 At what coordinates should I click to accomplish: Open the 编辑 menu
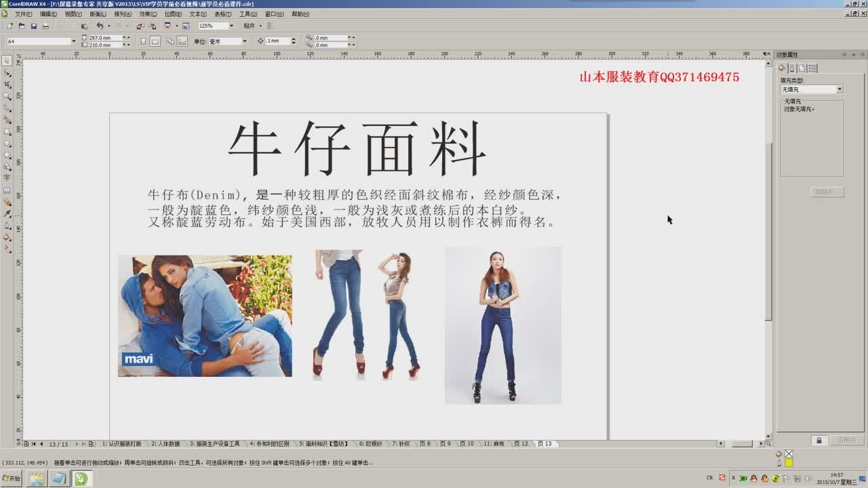coord(48,14)
